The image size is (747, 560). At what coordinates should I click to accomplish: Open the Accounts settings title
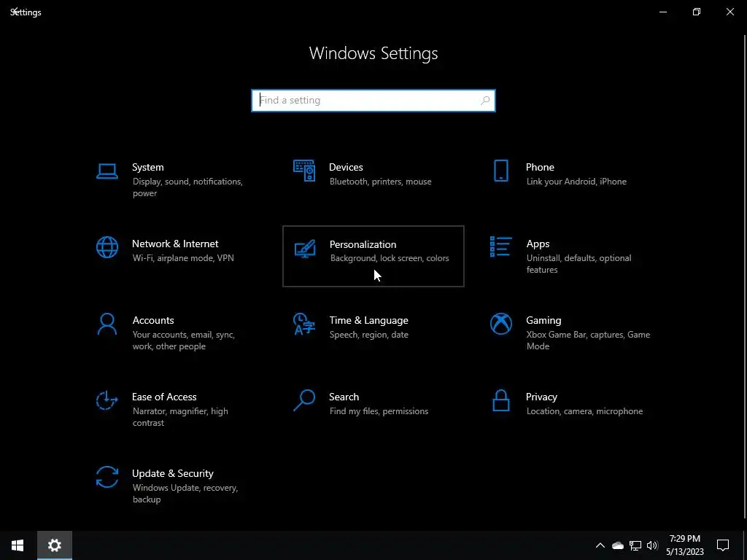click(x=153, y=321)
